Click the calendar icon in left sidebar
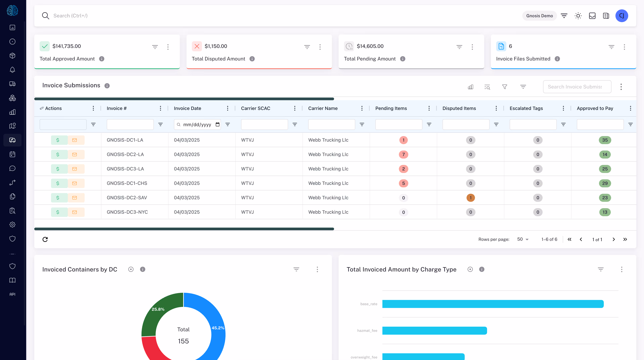The image size is (644, 360). point(12,154)
